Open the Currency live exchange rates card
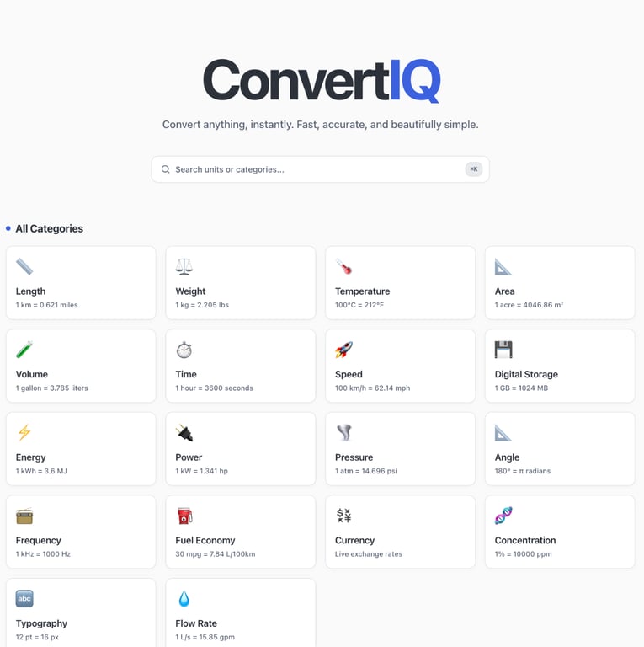Screen dimensions: 644x647 [401, 532]
